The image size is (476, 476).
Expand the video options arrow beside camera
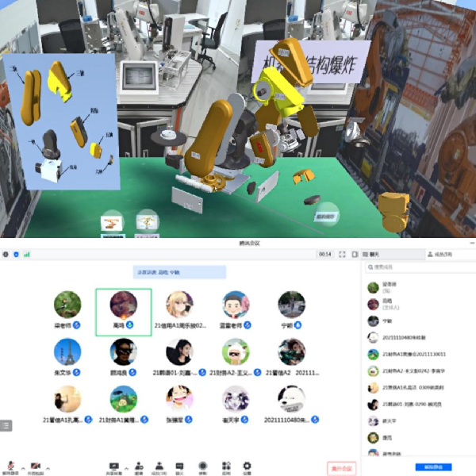(x=48, y=464)
